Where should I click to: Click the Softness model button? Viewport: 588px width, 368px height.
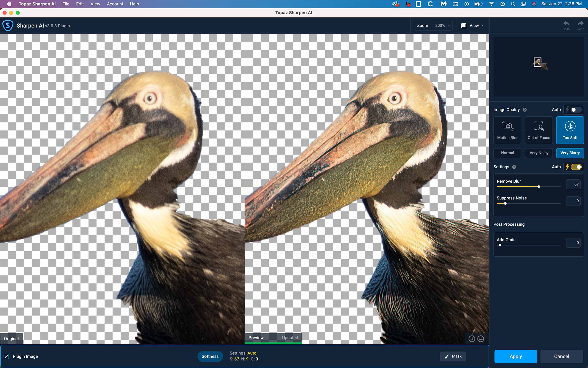coord(210,356)
